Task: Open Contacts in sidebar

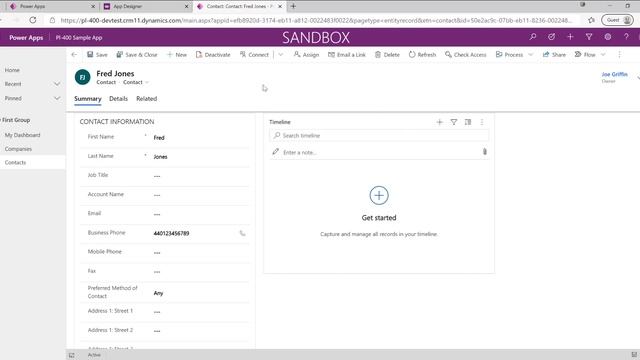Action: 16,162
